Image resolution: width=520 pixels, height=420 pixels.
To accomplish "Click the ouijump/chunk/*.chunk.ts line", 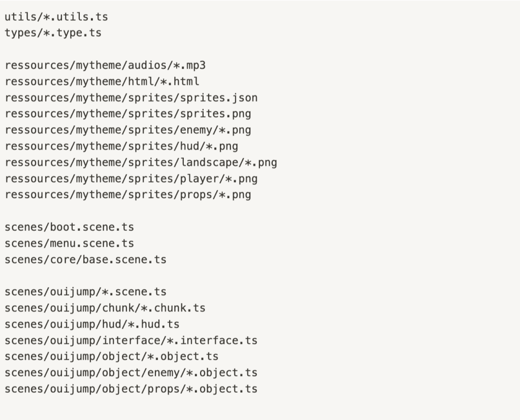I will point(105,308).
